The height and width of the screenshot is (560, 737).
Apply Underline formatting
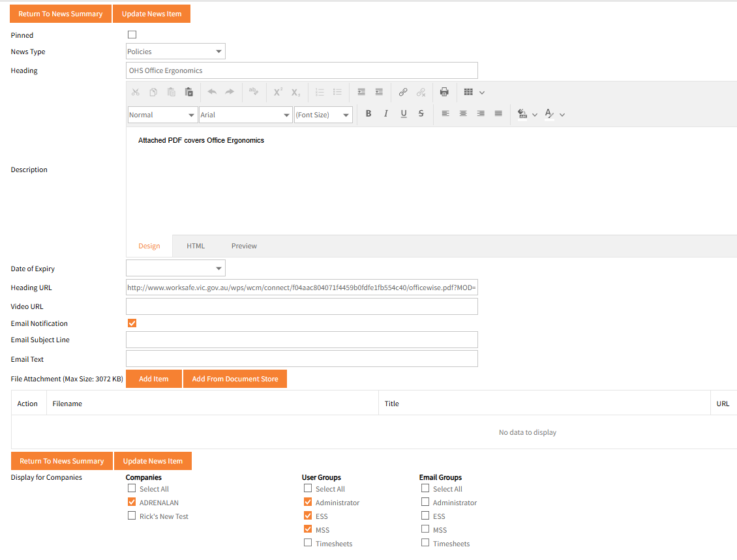pyautogui.click(x=404, y=114)
